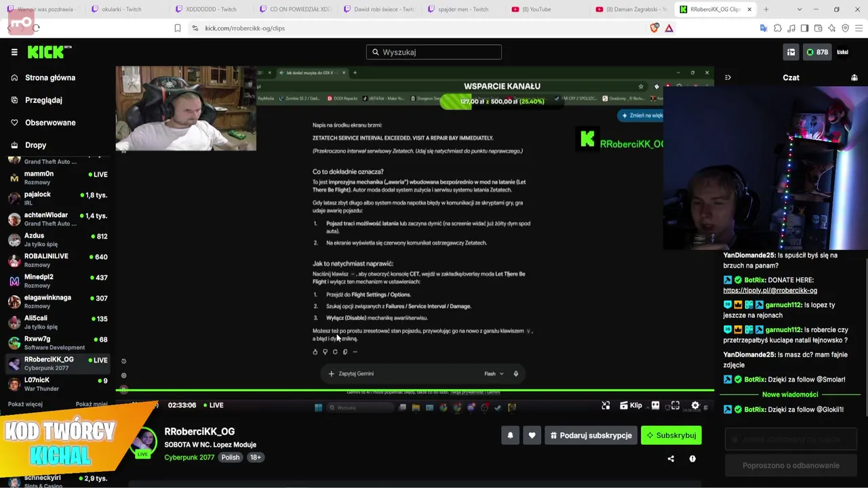Viewport: 868px width, 488px height.
Task: Switch to the Damian Zagrabski YouTube tab
Action: pyautogui.click(x=631, y=9)
